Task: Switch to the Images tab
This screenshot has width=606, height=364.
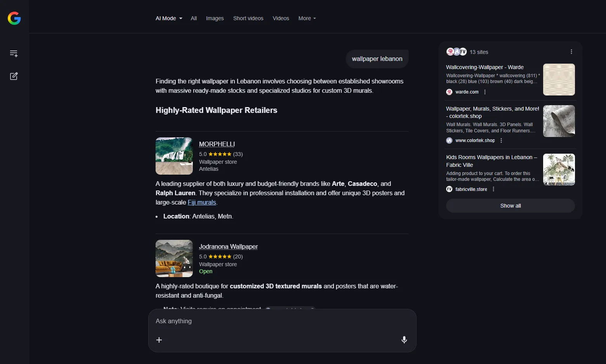Action: pyautogui.click(x=215, y=18)
